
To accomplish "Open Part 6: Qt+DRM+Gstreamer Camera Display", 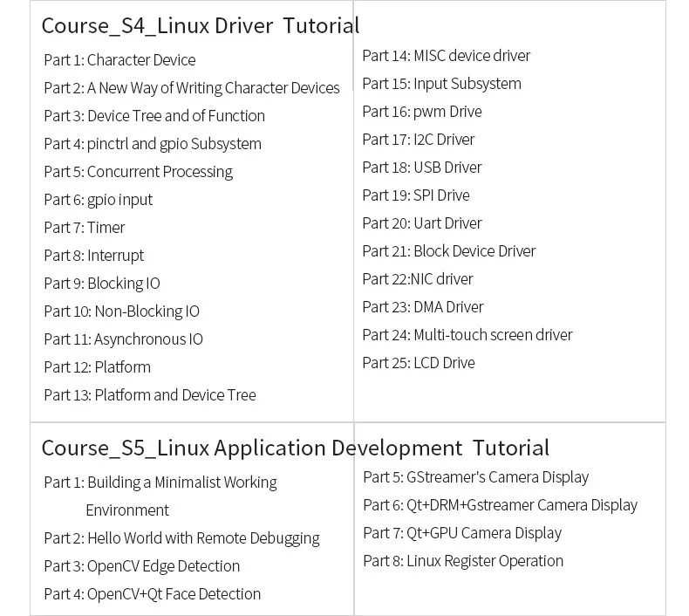I will tap(500, 505).
